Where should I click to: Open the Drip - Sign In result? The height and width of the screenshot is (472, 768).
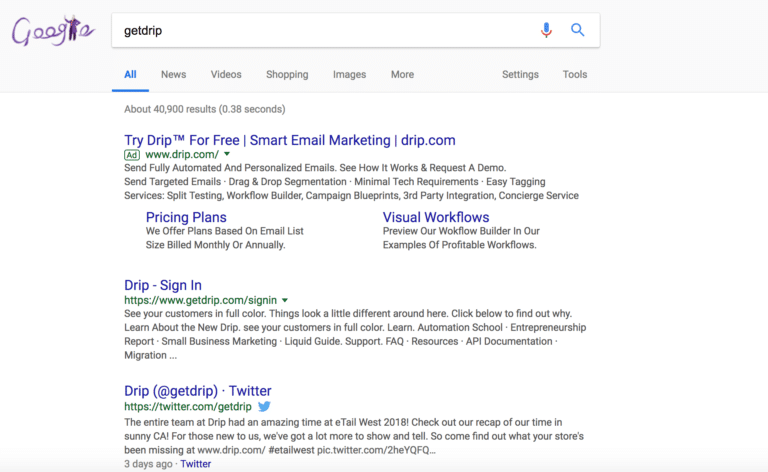click(x=163, y=285)
